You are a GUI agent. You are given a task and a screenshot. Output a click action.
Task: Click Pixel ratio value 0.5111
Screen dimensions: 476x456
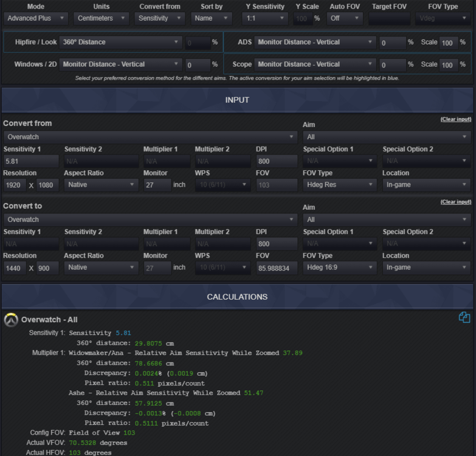click(147, 423)
